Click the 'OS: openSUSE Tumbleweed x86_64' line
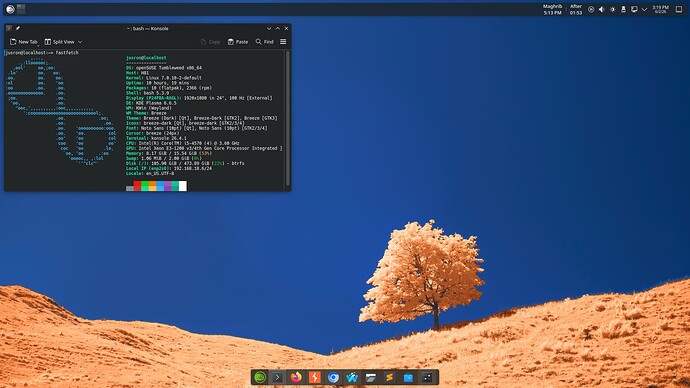 164,68
